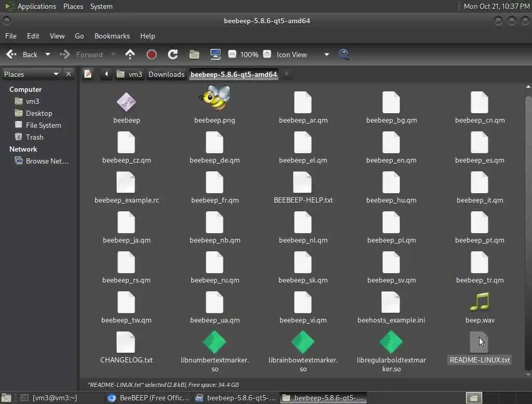Select libnumbertextmarker.so library file

(x=215, y=342)
